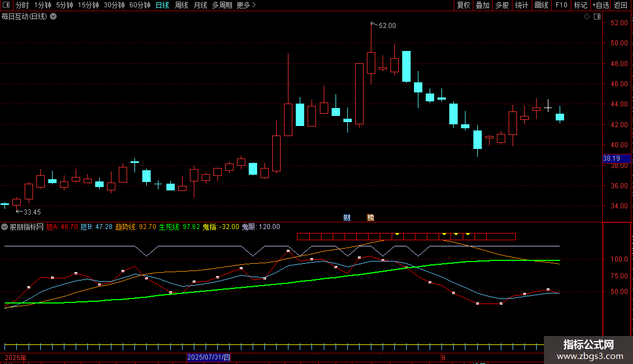Click the 33.45 low price label

[x=32, y=212]
